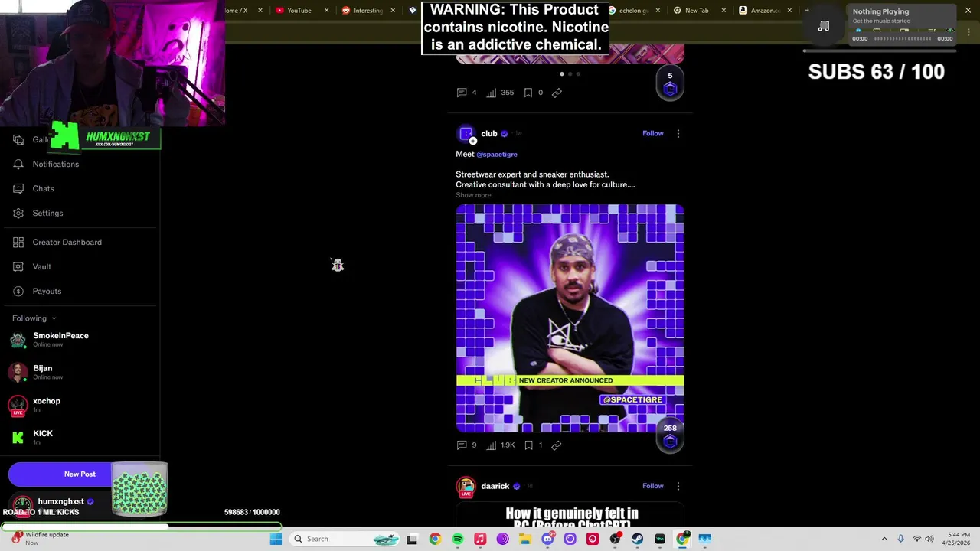Open comments icon showing 4 on top post

click(462, 93)
